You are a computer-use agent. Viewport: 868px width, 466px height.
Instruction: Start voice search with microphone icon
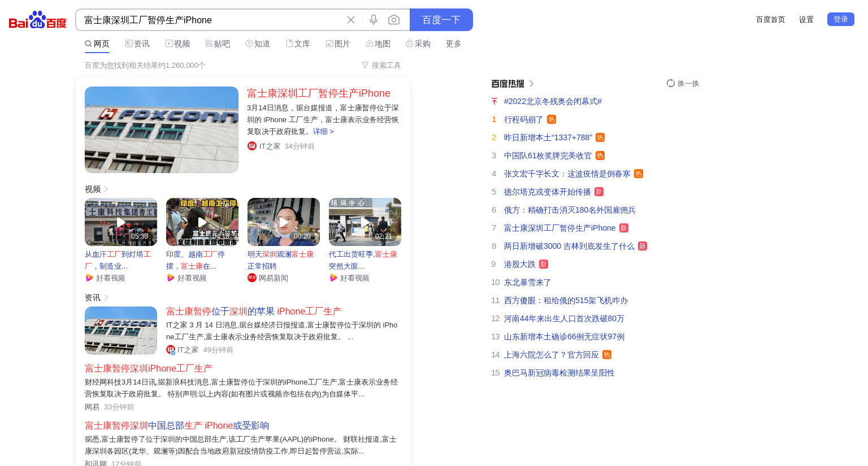(x=374, y=20)
